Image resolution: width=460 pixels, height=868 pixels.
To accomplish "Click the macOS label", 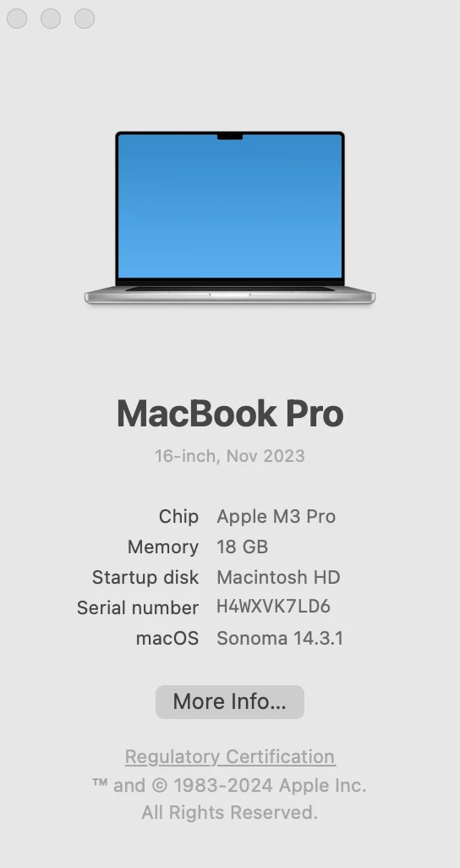I will click(167, 638).
